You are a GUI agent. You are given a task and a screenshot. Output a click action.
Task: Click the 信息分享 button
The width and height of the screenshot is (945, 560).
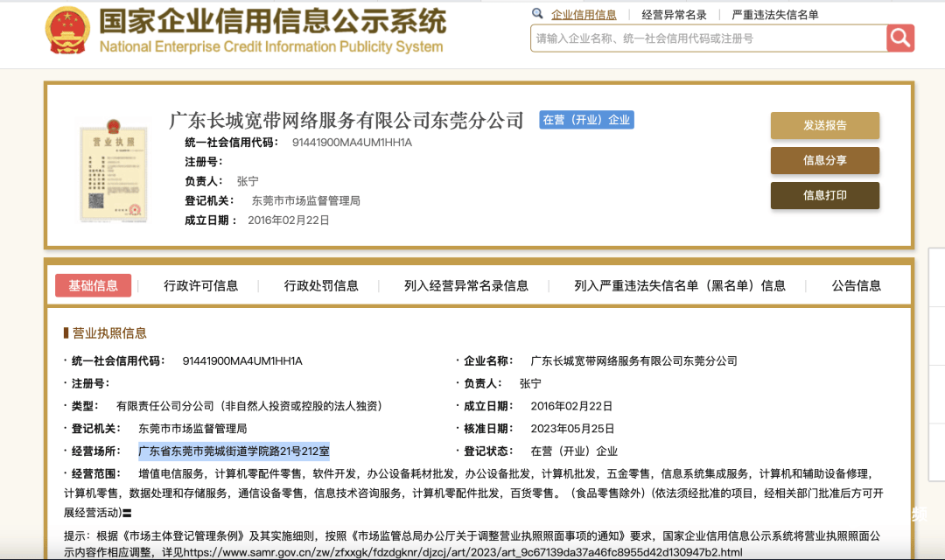click(x=824, y=160)
